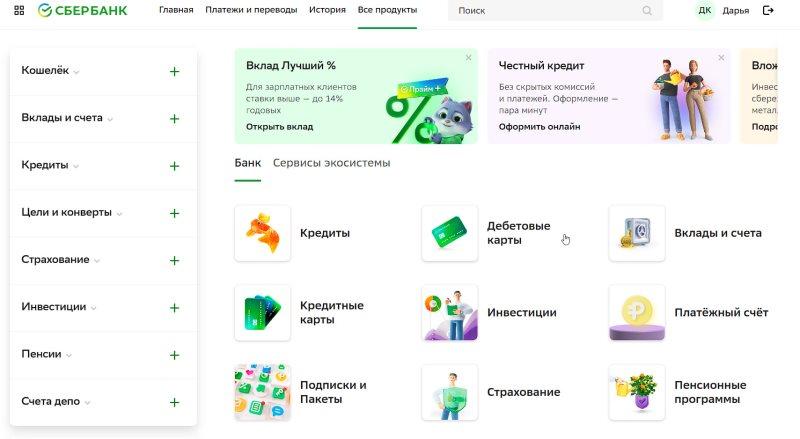
Task: Click into the Поиск search field
Action: [x=550, y=11]
